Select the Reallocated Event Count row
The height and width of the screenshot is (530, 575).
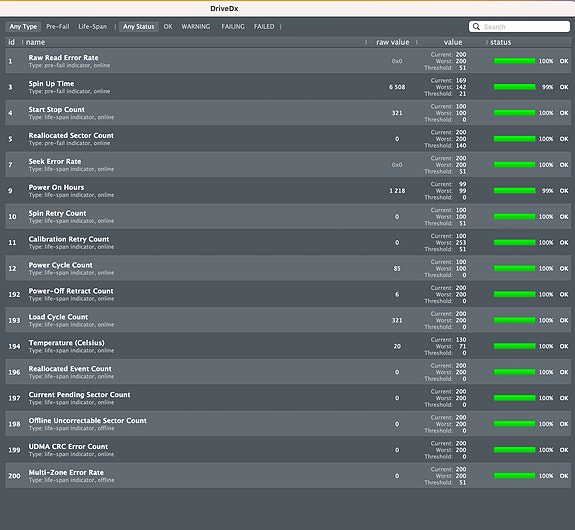pyautogui.click(x=288, y=372)
